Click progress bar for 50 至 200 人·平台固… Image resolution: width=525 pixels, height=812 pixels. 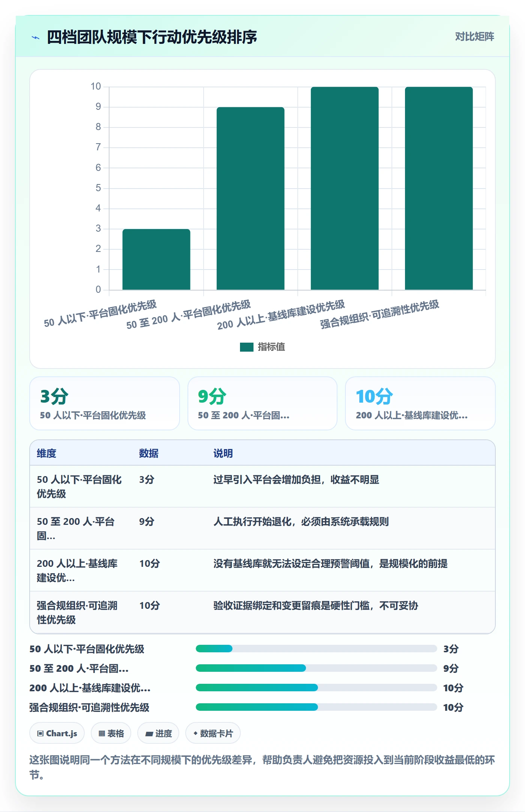[316, 668]
